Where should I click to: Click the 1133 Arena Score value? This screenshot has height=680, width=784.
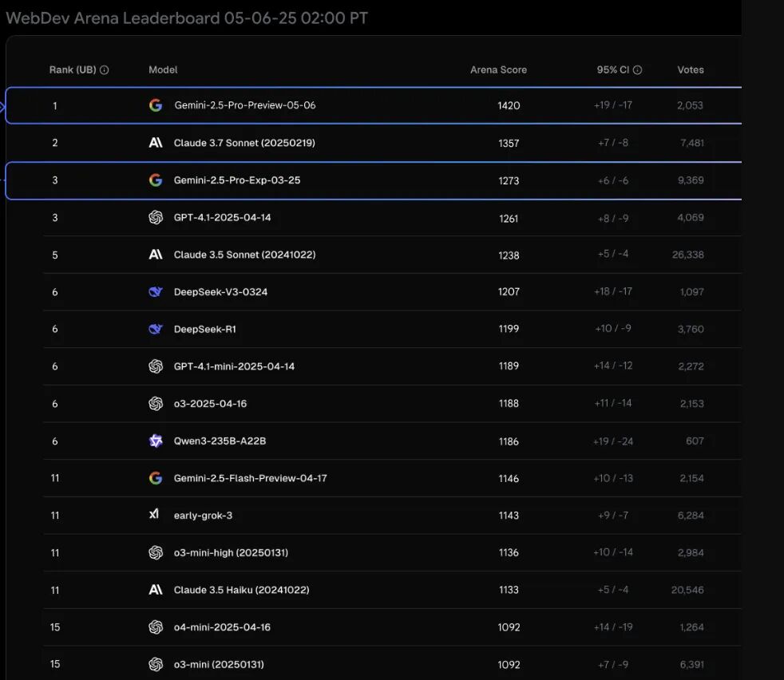[509, 590]
